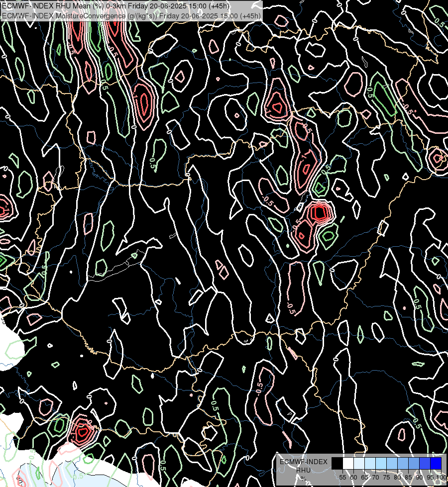
Task: Select the 95-100 deep blue legend swatch
Action: [x=436, y=464]
